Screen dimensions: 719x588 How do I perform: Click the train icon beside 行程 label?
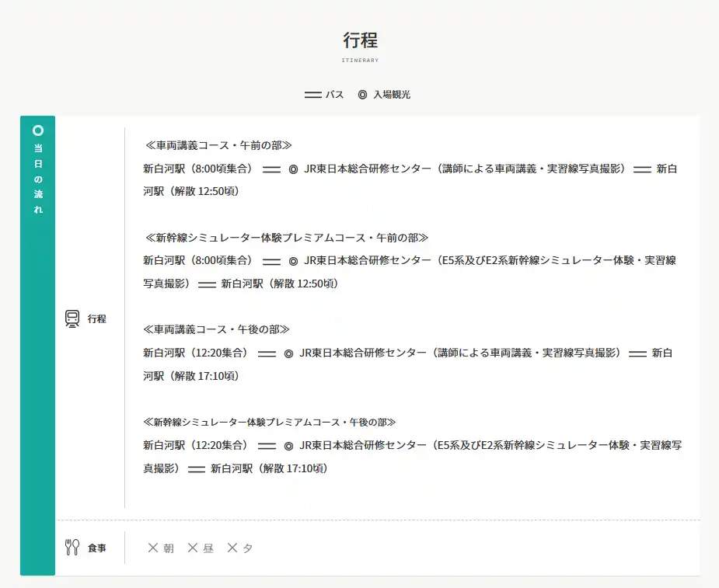coord(72,318)
